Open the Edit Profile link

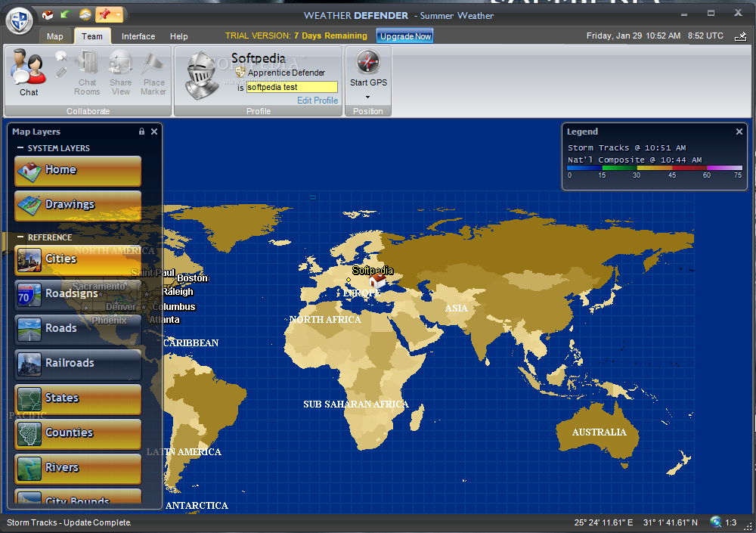point(318,101)
